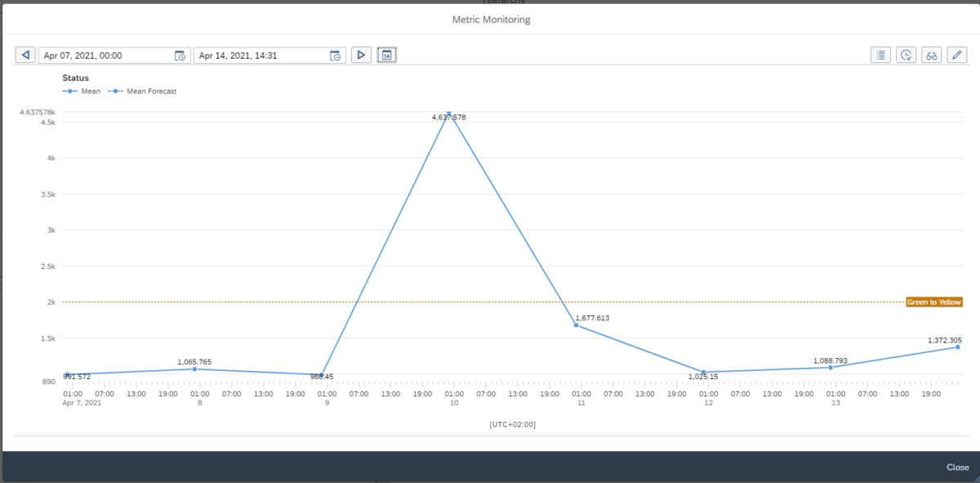Click the forward play arrow
980x483 pixels.
point(361,55)
